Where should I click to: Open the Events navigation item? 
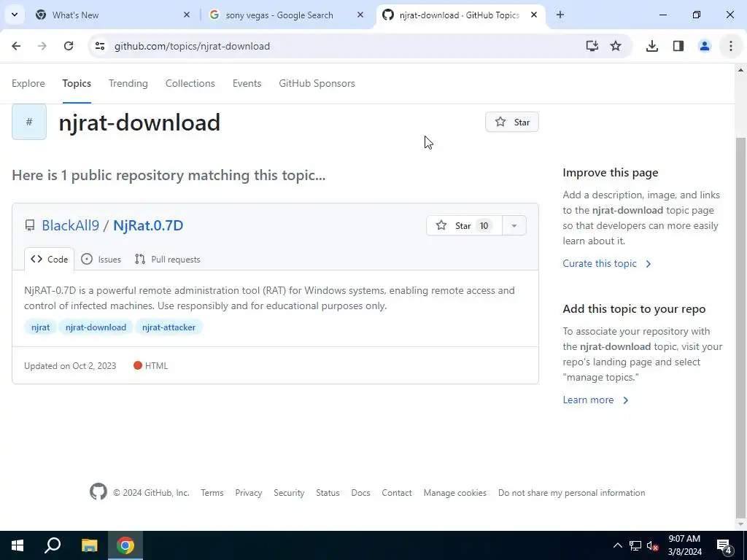(247, 83)
